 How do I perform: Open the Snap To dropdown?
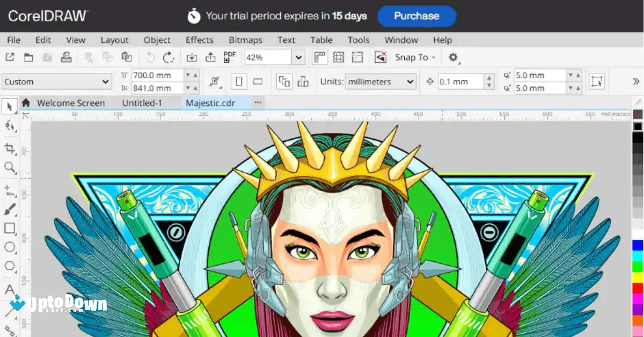pyautogui.click(x=415, y=57)
